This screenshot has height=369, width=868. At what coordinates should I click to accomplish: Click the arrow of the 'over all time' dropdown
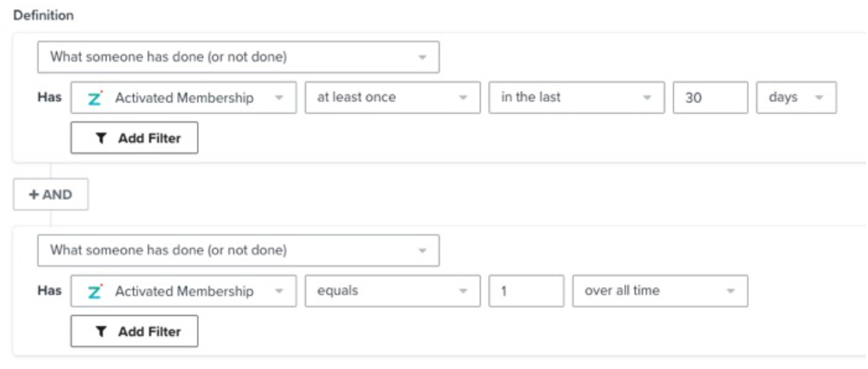click(730, 291)
